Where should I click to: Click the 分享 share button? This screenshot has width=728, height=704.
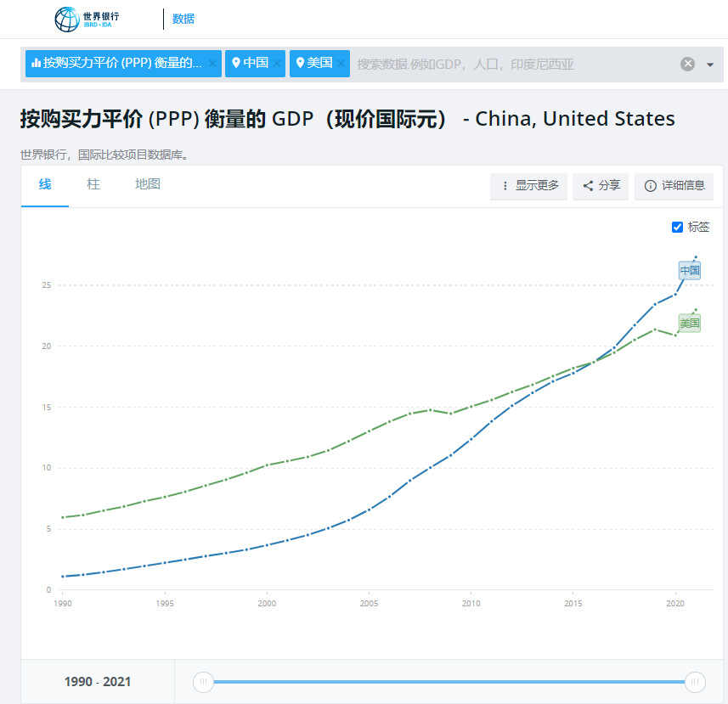click(x=601, y=186)
